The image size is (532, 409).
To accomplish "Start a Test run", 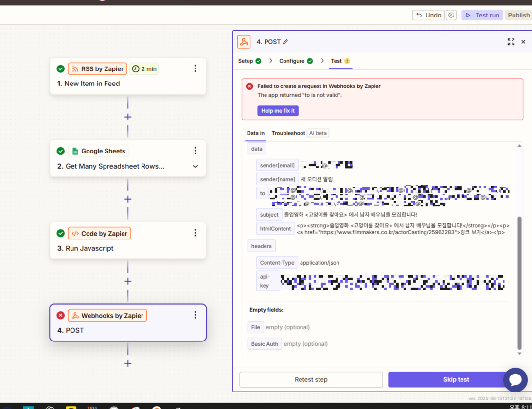I will pyautogui.click(x=482, y=15).
